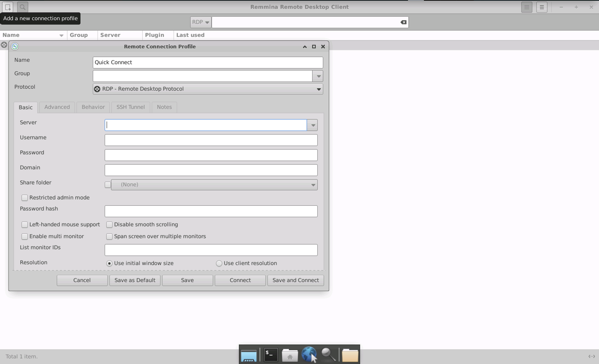Close the Remote Connection Profile dialog
The image size is (599, 364).
point(323,46)
